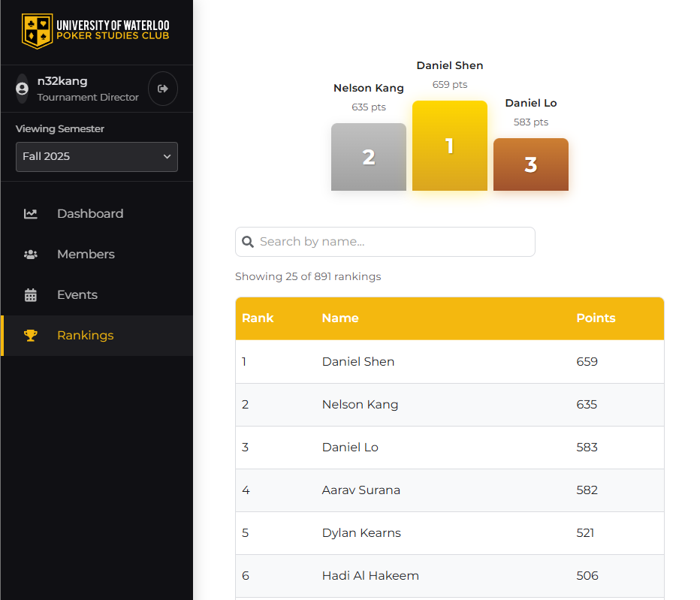Open the Viewing Semester dropdown Fall 2025
The image size is (700, 600).
[x=96, y=157]
